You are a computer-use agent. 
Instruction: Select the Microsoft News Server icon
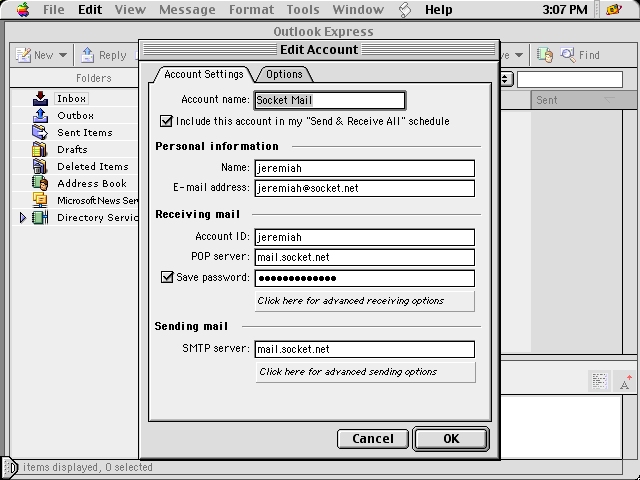click(40, 200)
